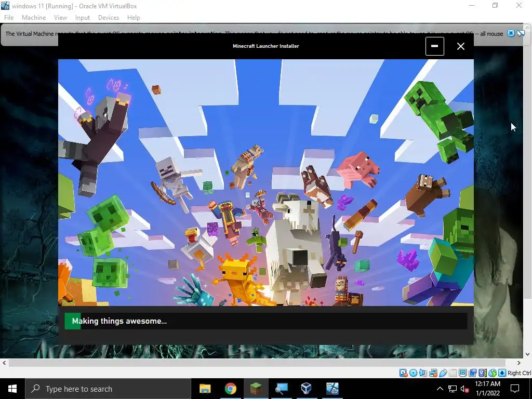Click the mouse integration status icon
The width and height of the screenshot is (532, 399).
pyautogui.click(x=493, y=373)
